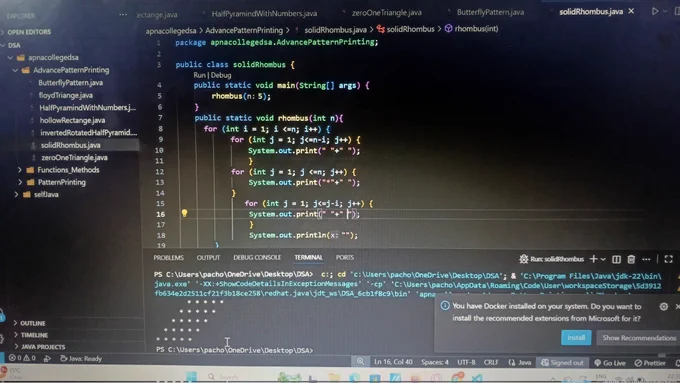Open terminal panel more actions ellipsis
680x383 pixels.
click(x=646, y=259)
